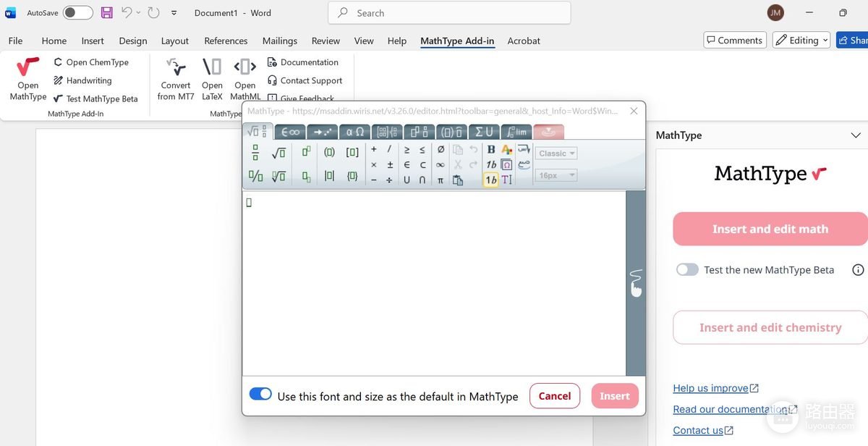Switch to the arrows tab in MathType

pyautogui.click(x=322, y=132)
